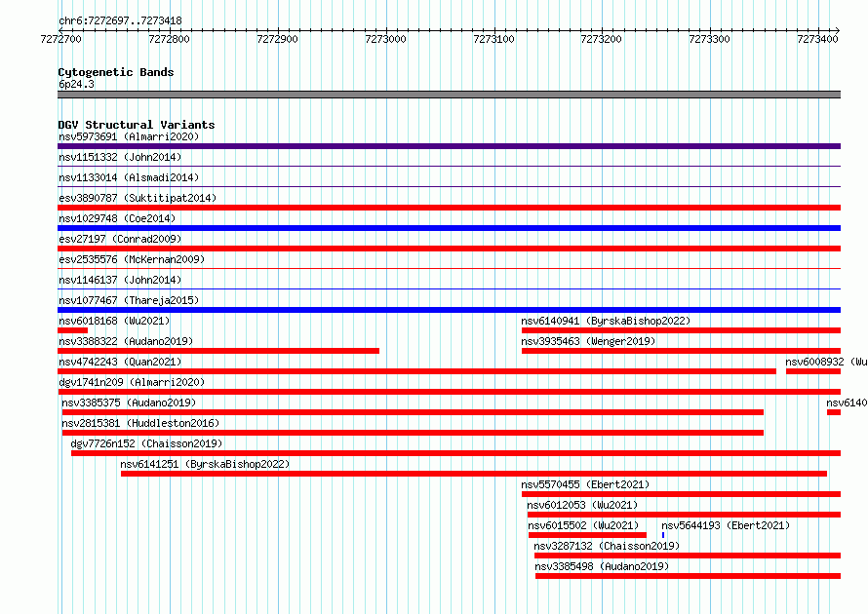Viewport: 868px width, 614px height.
Task: Click ruler position 7273400
Action: point(817,39)
